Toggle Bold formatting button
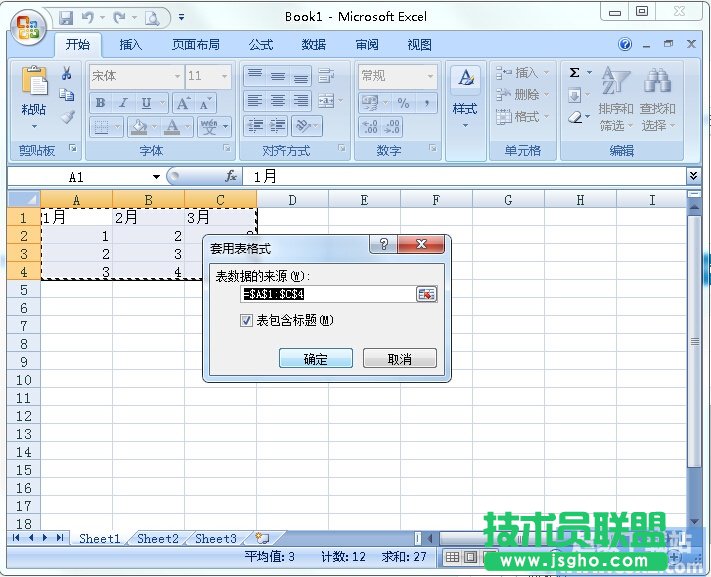This screenshot has width=711, height=577. (x=100, y=103)
